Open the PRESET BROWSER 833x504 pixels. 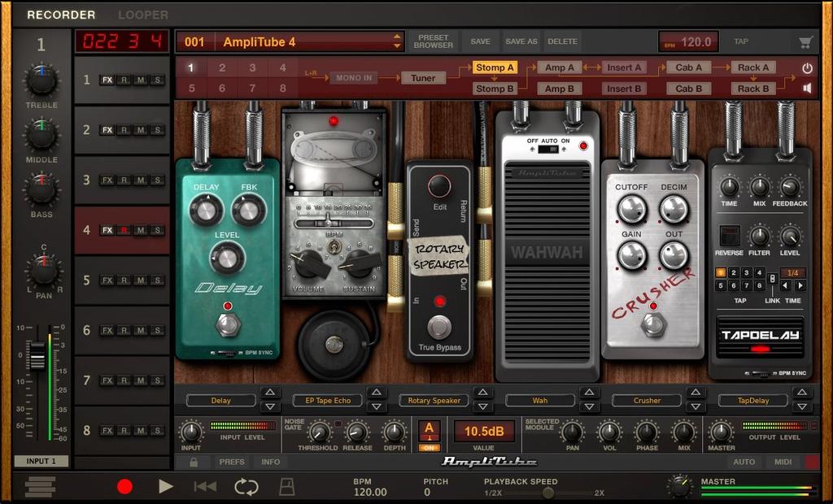[433, 41]
